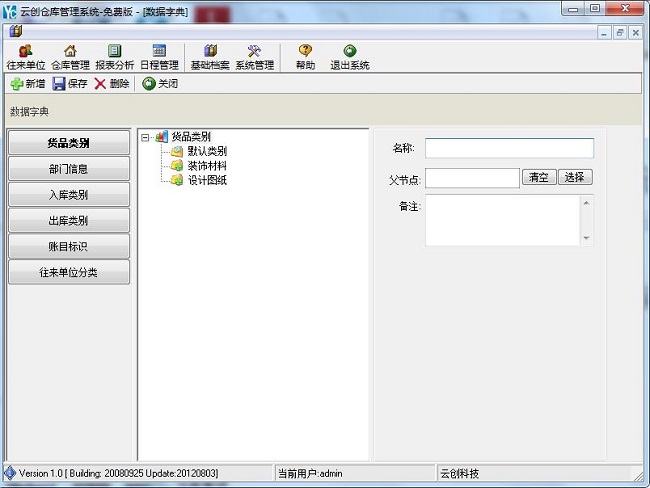The height and width of the screenshot is (488, 650).
Task: Click the 数据字典 panel heading
Action: click(x=29, y=111)
